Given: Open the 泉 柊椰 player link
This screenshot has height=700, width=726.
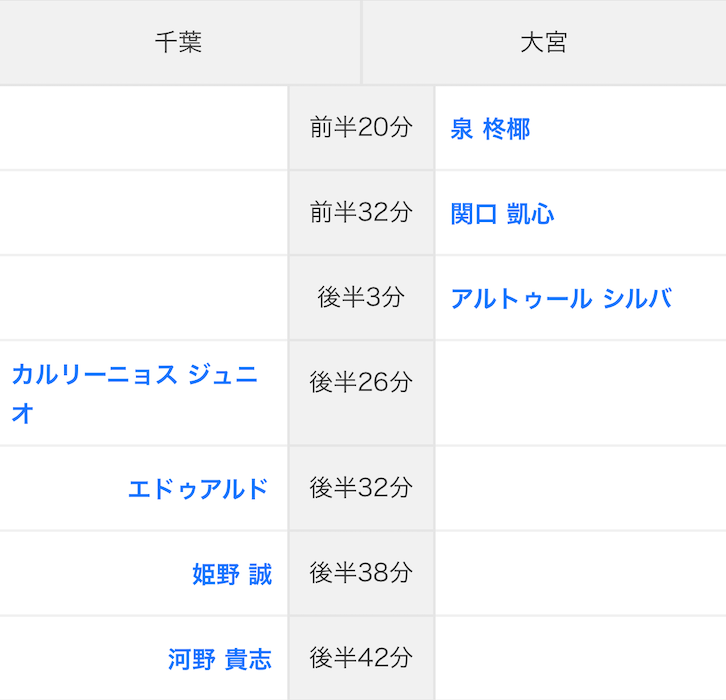Looking at the screenshot, I should point(490,129).
